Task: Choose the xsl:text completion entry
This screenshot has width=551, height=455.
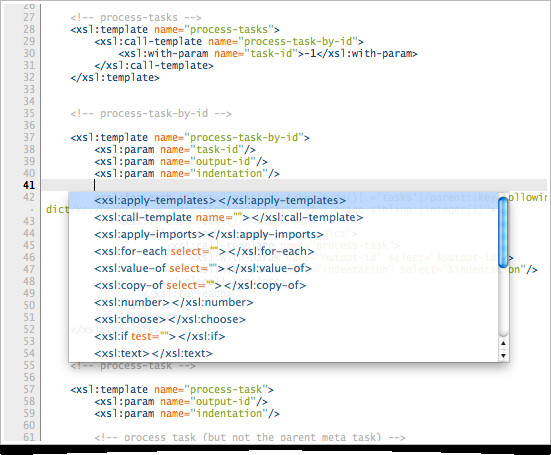Action: click(x=284, y=353)
